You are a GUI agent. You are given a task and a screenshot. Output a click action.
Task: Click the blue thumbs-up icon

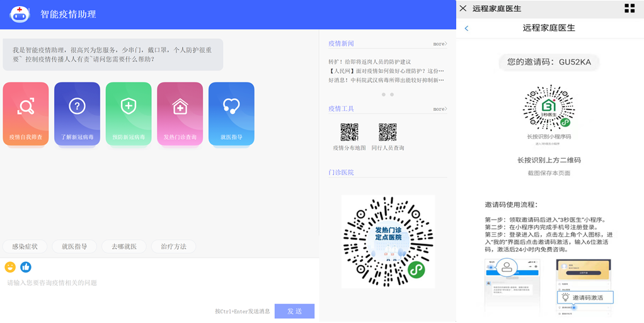26,267
